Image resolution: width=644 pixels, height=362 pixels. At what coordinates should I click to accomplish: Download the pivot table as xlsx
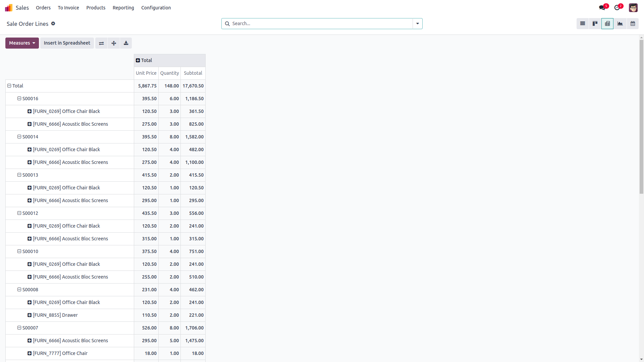pyautogui.click(x=126, y=43)
